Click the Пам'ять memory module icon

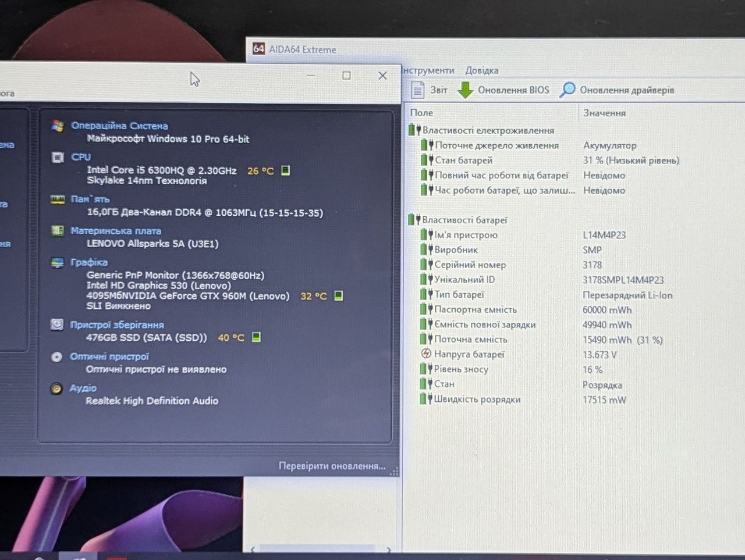58,199
